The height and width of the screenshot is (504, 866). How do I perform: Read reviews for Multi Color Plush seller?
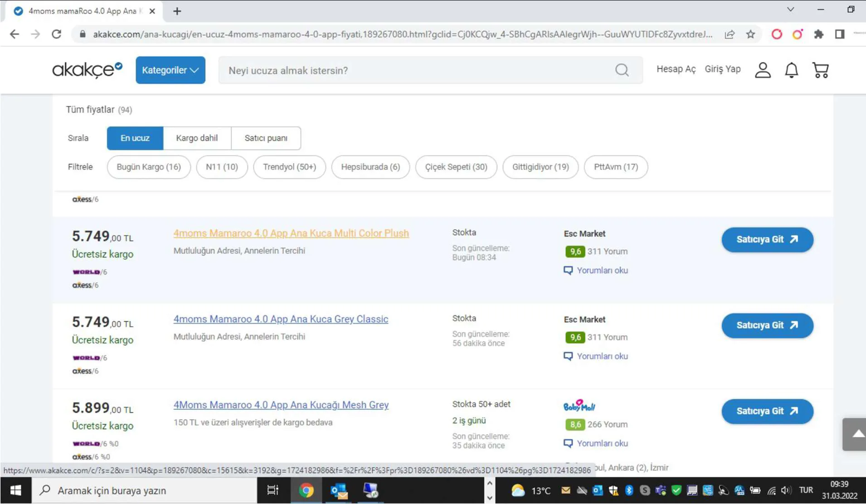click(x=596, y=270)
